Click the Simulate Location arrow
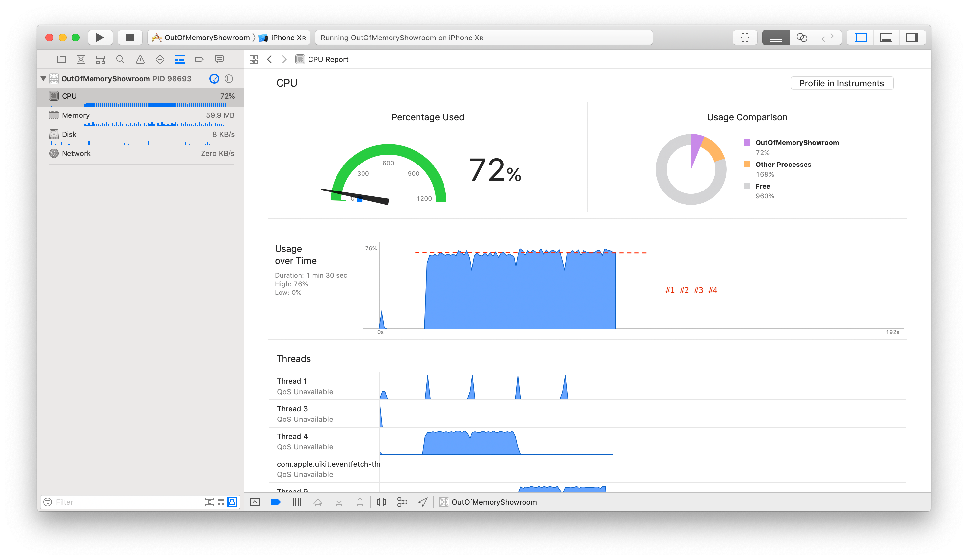Viewport: 968px width, 560px height. 422,502
